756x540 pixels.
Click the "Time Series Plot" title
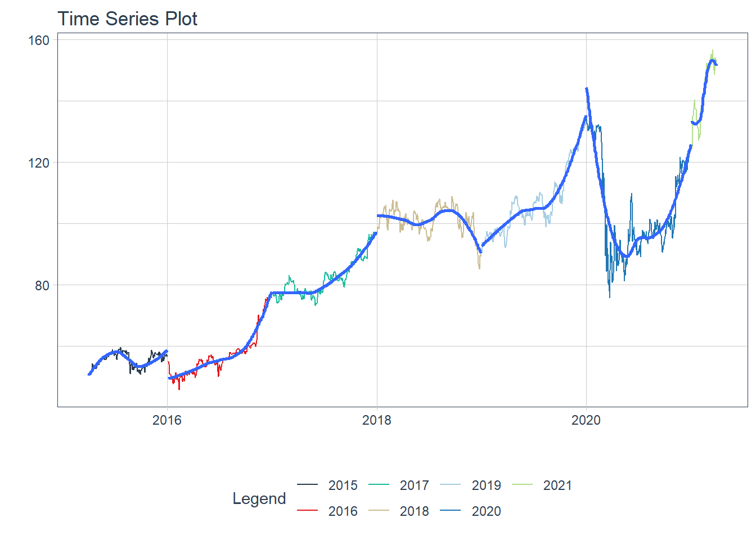(x=128, y=19)
